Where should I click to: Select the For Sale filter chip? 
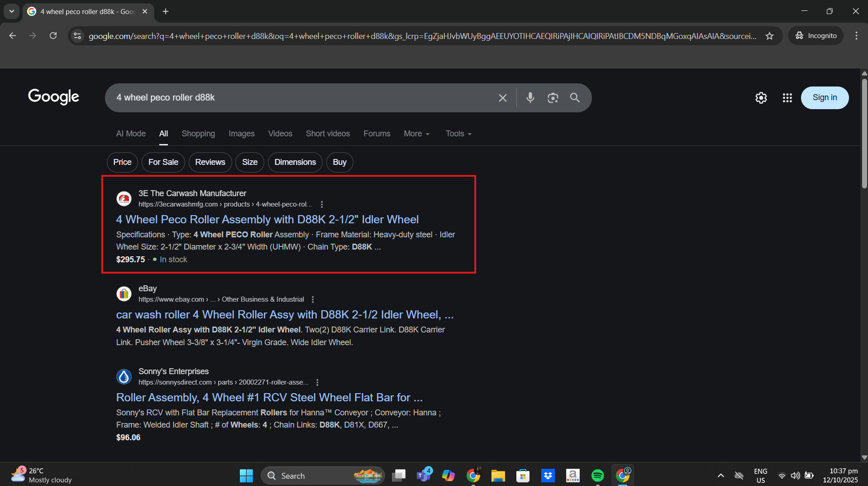(x=163, y=162)
